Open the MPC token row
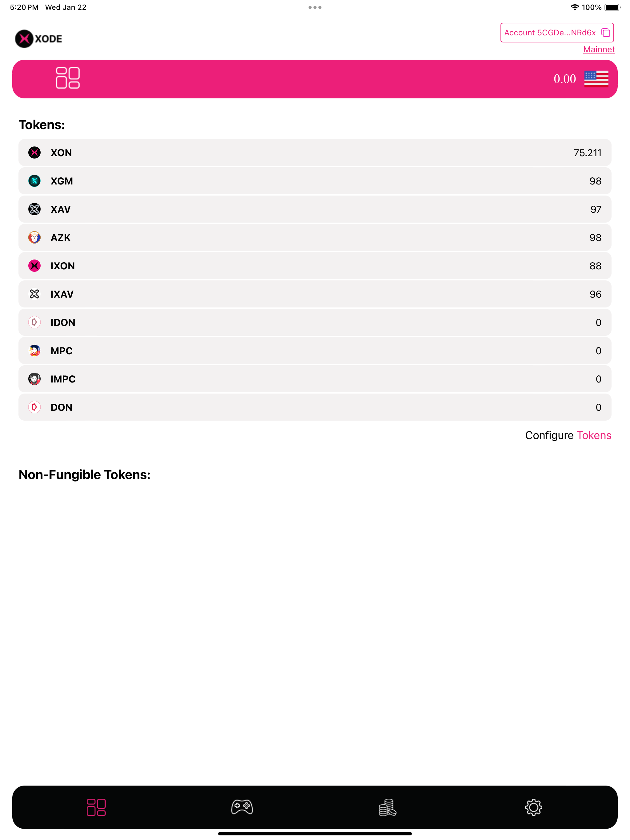The width and height of the screenshot is (630, 840). pos(315,351)
